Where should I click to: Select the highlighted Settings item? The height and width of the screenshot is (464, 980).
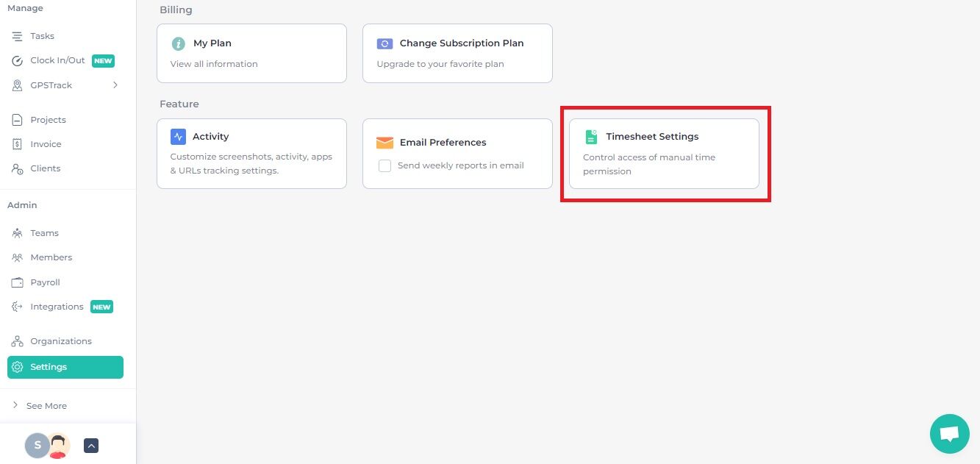(x=65, y=367)
